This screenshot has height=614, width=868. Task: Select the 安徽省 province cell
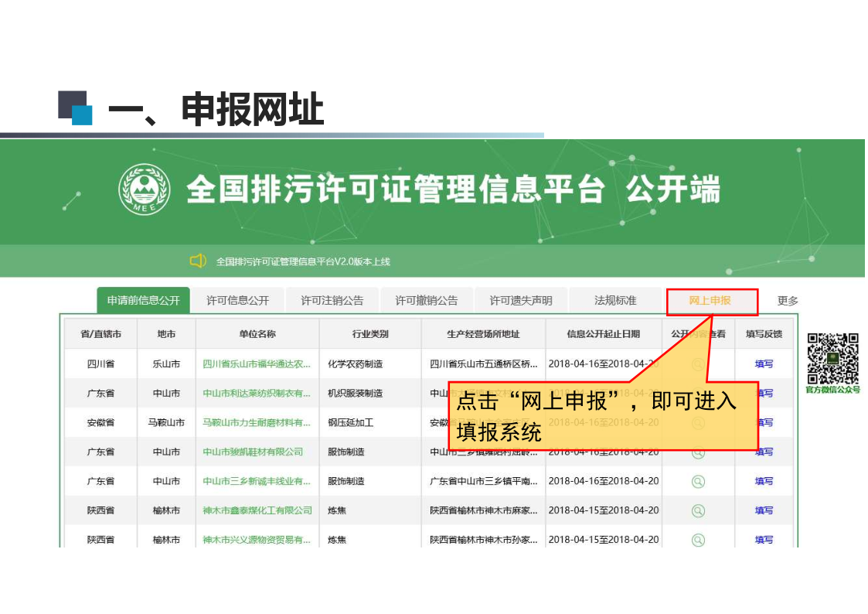(x=100, y=423)
